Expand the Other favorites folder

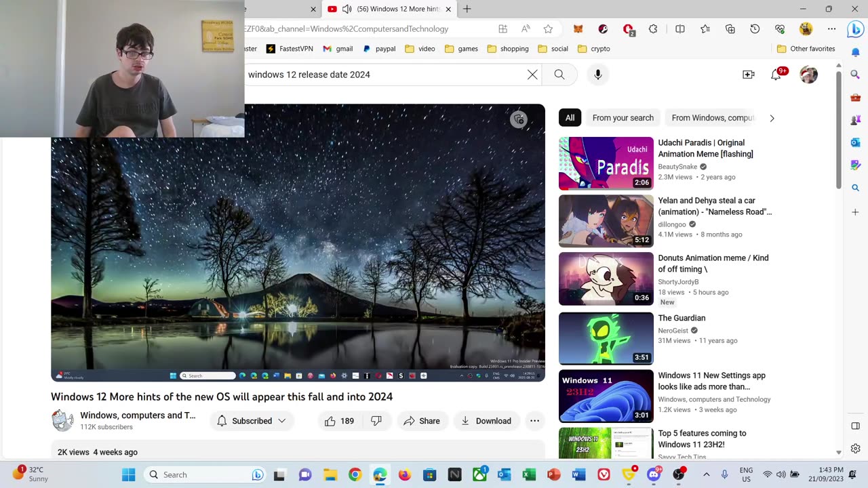click(806, 49)
